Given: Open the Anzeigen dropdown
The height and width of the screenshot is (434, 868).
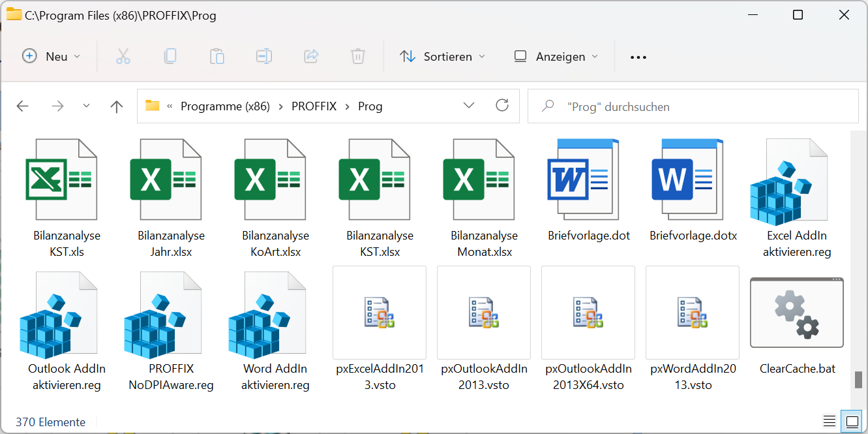Looking at the screenshot, I should click(556, 56).
